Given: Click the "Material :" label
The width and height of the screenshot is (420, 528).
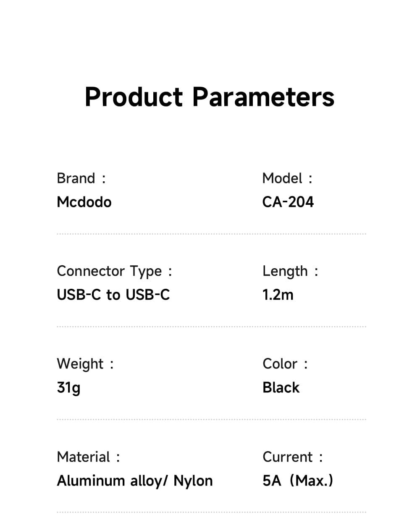Looking at the screenshot, I should pos(88,457).
